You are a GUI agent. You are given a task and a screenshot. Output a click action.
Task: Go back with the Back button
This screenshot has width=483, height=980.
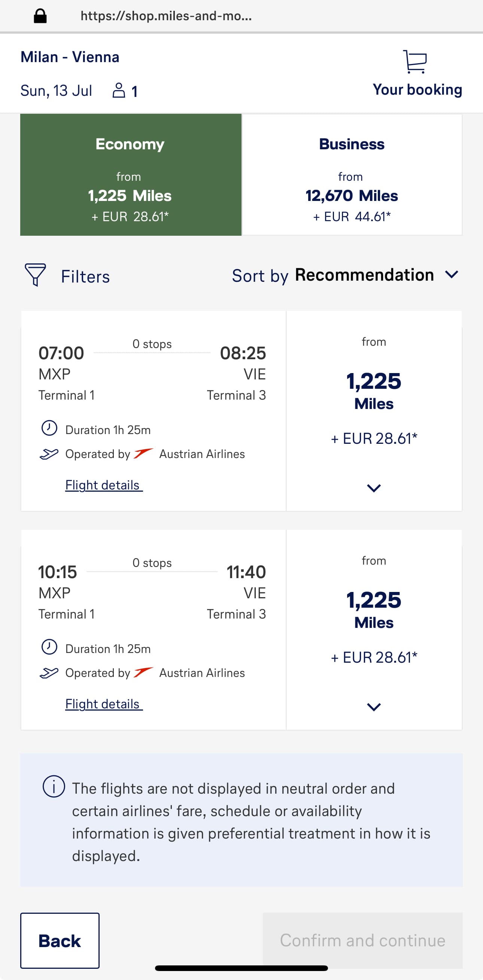(60, 940)
